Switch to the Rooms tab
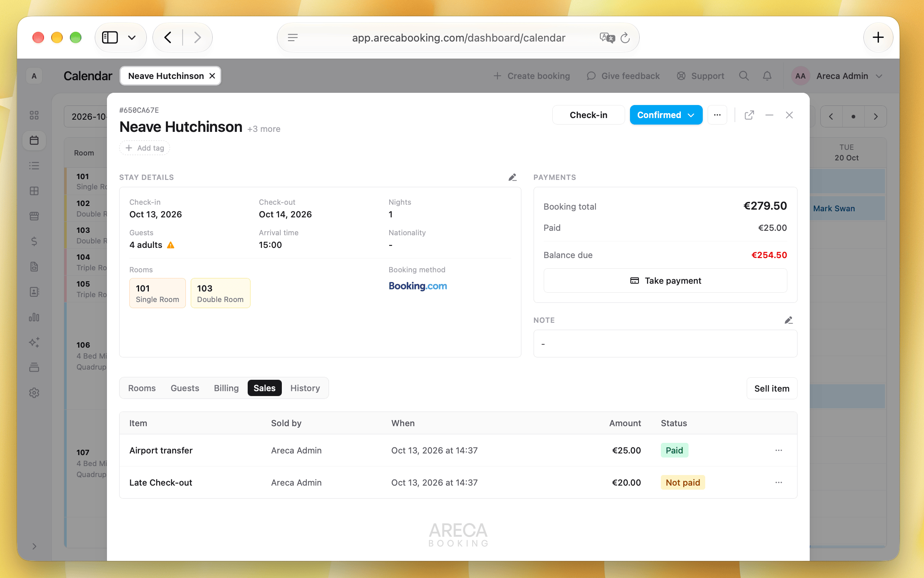Image resolution: width=924 pixels, height=578 pixels. click(x=142, y=388)
